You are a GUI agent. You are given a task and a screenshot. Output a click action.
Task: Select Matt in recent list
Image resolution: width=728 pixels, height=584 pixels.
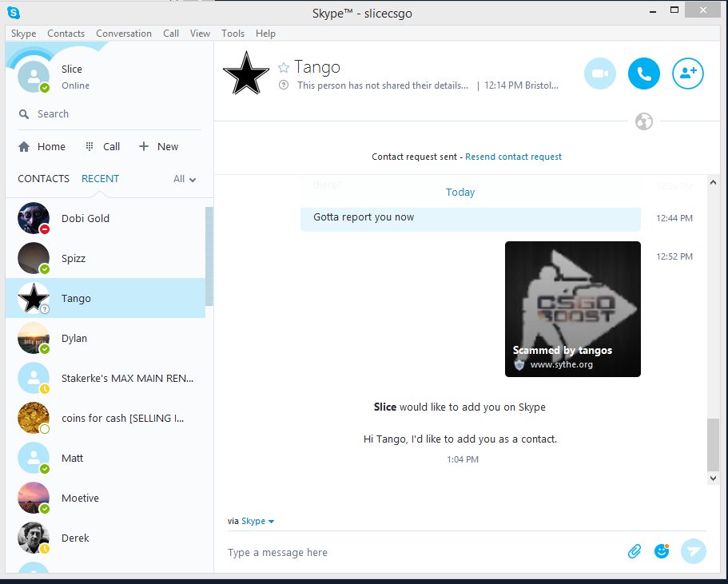coord(105,458)
